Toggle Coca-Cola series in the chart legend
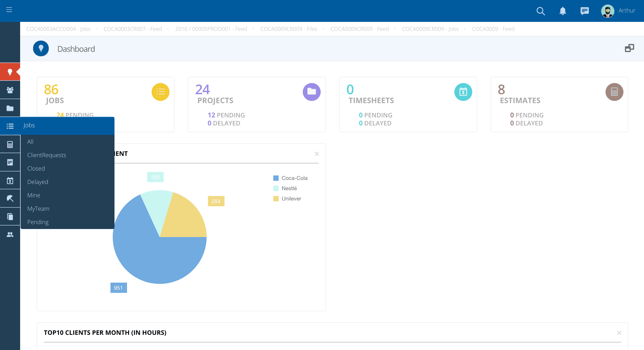Image resolution: width=644 pixels, height=350 pixels. (294, 178)
